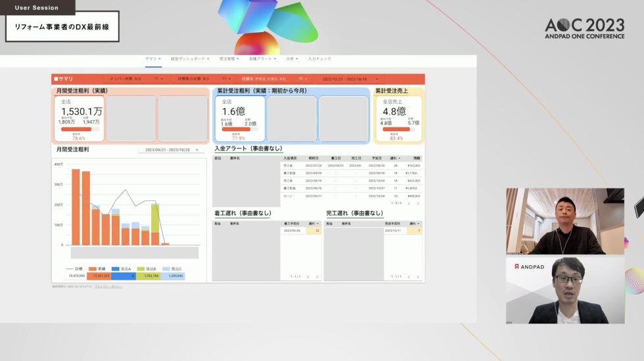Viewport: 644px width, 361px height.
Task: Expand the 目標表示状態 filter dropdown
Action: point(204,79)
